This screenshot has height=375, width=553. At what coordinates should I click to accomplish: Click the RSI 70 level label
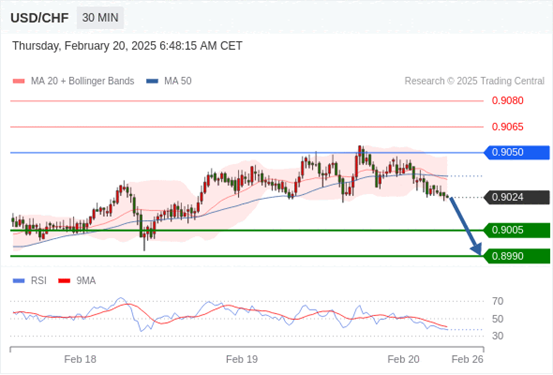click(498, 301)
